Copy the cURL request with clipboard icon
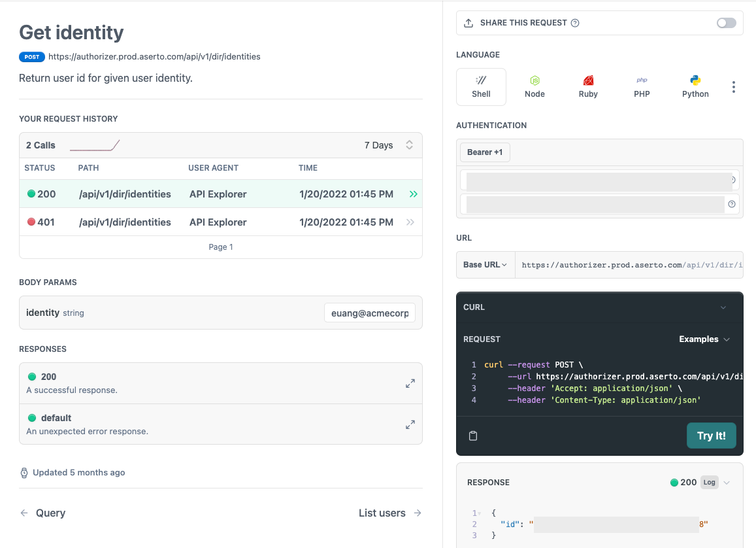 point(473,436)
